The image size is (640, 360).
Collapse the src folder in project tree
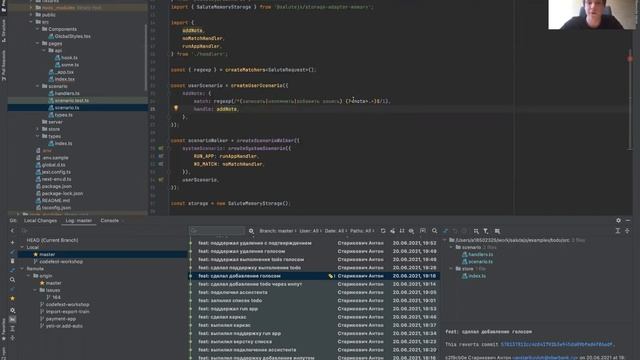31,22
